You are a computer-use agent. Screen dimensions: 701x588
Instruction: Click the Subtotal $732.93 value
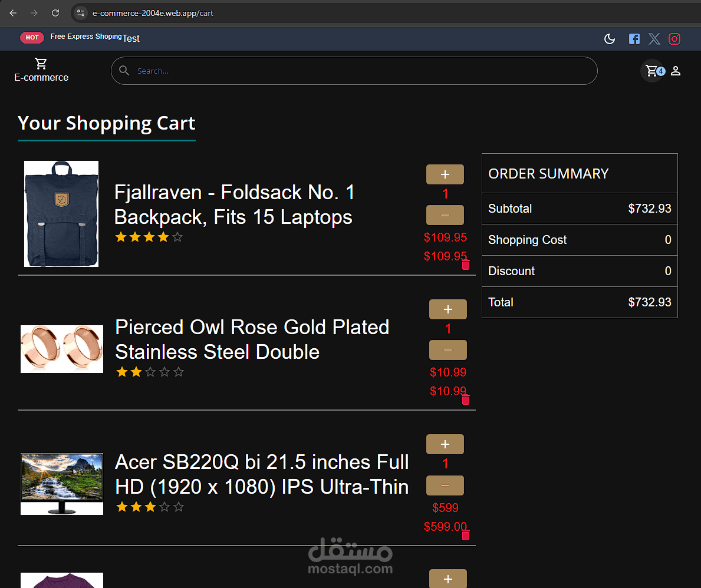(x=650, y=208)
